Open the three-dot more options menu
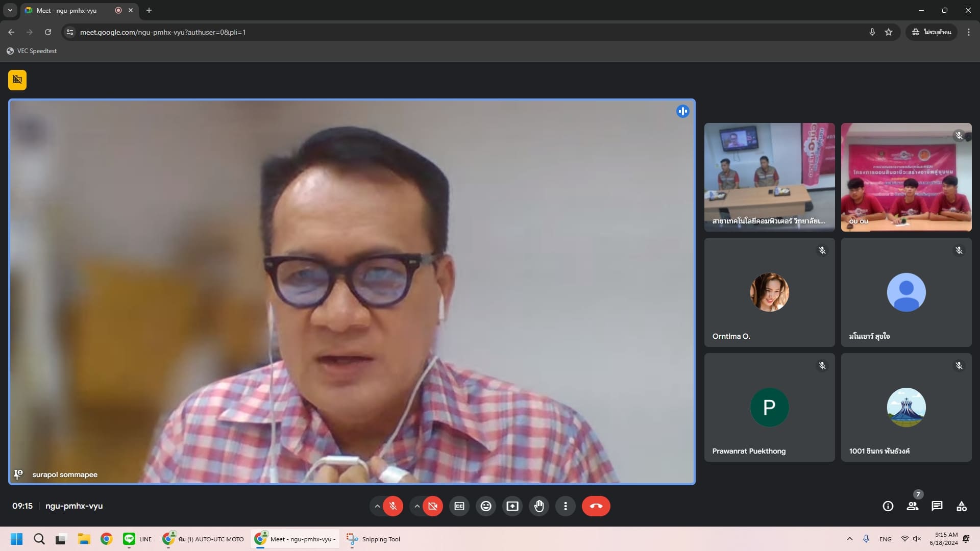The width and height of the screenshot is (980, 551). click(566, 506)
